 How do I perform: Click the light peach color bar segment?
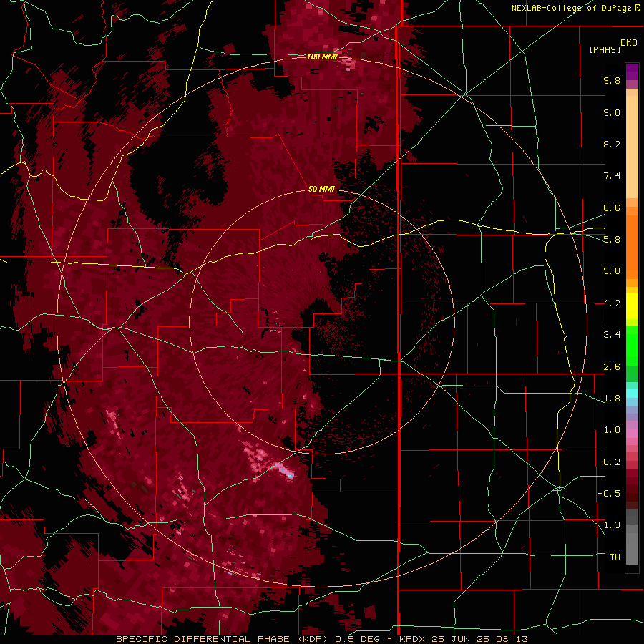632,148
